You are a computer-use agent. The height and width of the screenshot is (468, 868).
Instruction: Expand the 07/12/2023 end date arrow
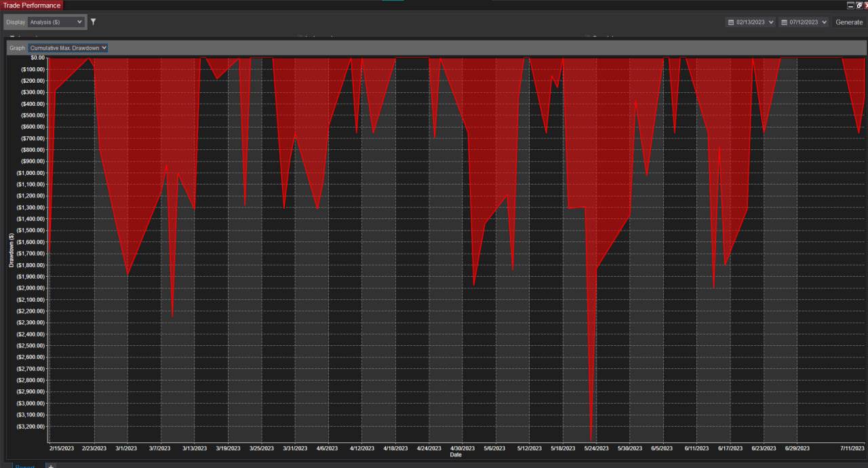tap(824, 22)
